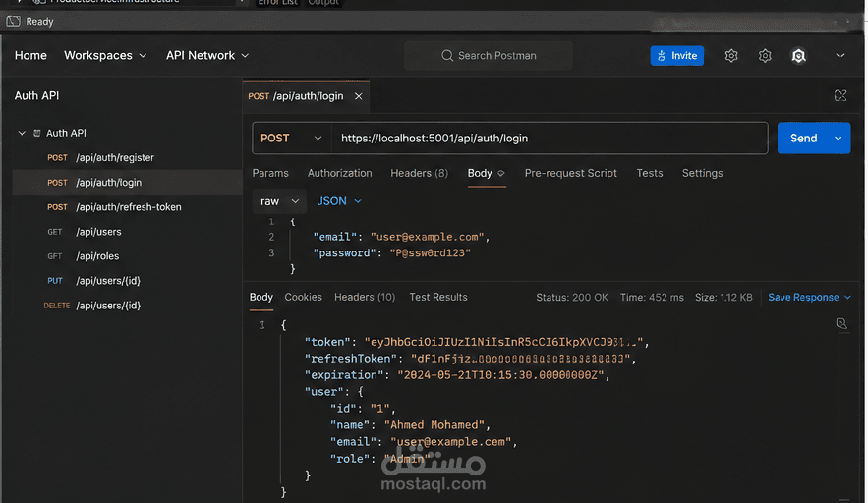This screenshot has height=503, width=868.
Task: Click the Auth API sidebar heading
Action: click(x=36, y=95)
